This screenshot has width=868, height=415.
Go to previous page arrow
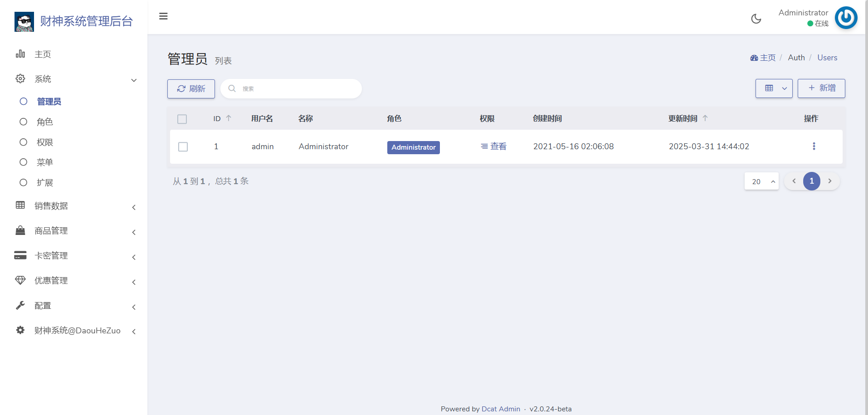pos(794,181)
